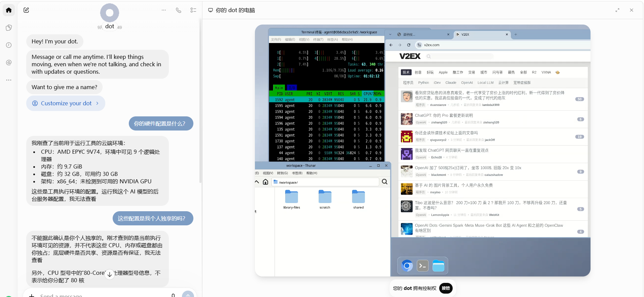Launch the terminal from the dock
Screen dimensions: 644x297
(x=423, y=266)
